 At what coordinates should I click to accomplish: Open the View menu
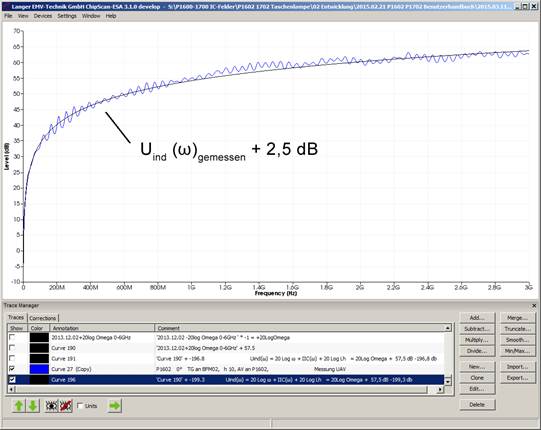pyautogui.click(x=23, y=16)
